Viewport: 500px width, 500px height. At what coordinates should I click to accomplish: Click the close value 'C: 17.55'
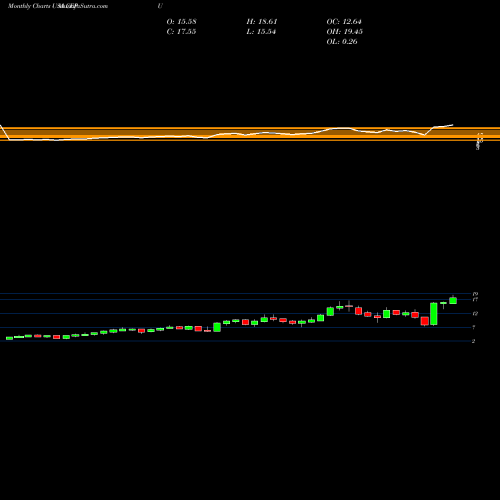click(181, 32)
